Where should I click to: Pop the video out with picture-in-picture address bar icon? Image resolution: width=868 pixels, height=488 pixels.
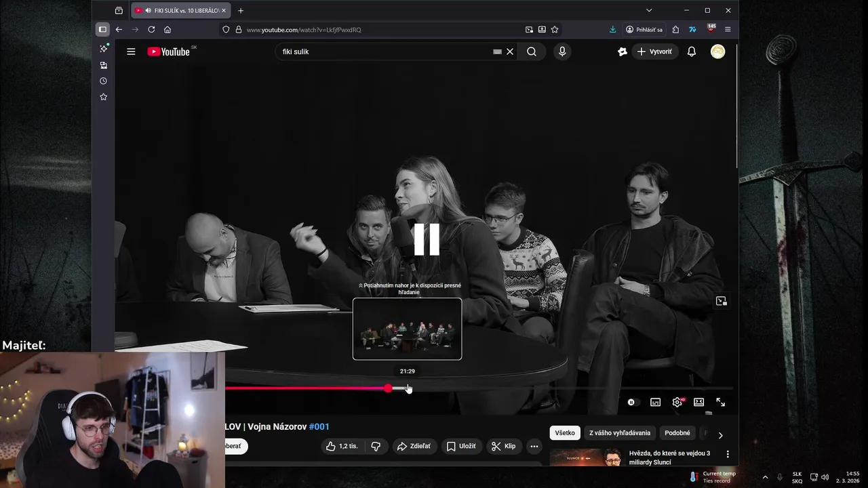click(529, 30)
